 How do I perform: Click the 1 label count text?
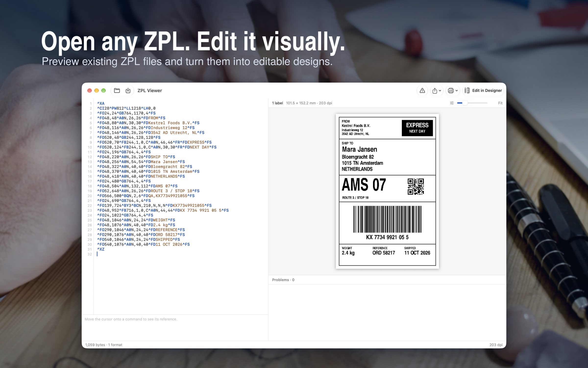tap(277, 103)
